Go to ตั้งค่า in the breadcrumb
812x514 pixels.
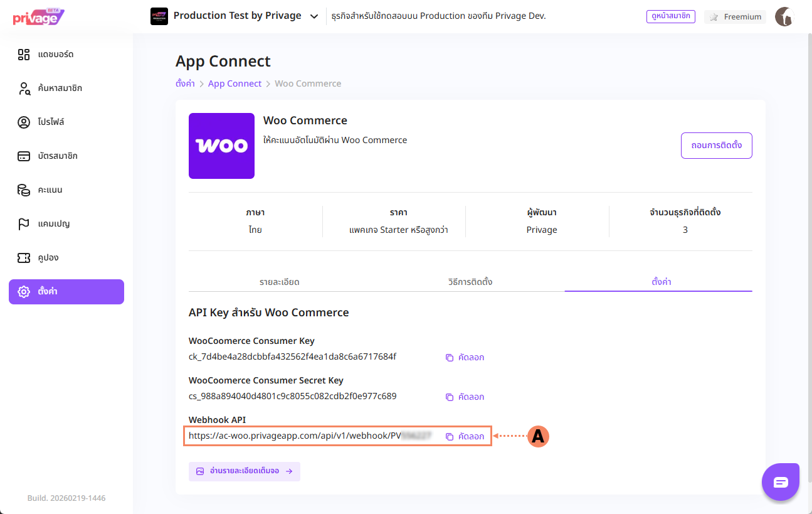pos(185,83)
